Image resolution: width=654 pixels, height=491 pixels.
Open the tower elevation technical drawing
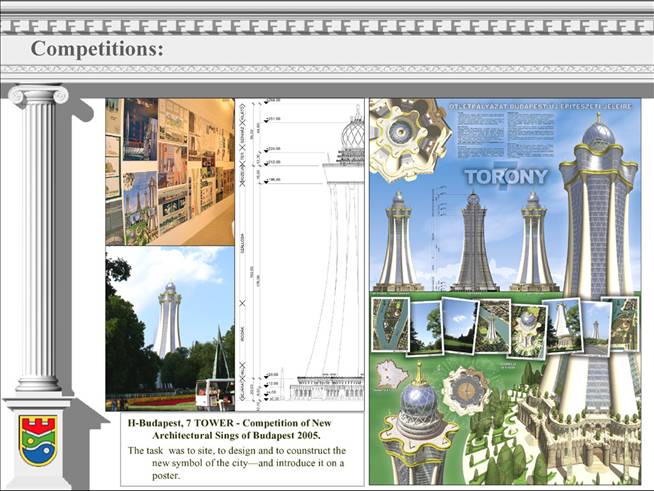pos(300,255)
